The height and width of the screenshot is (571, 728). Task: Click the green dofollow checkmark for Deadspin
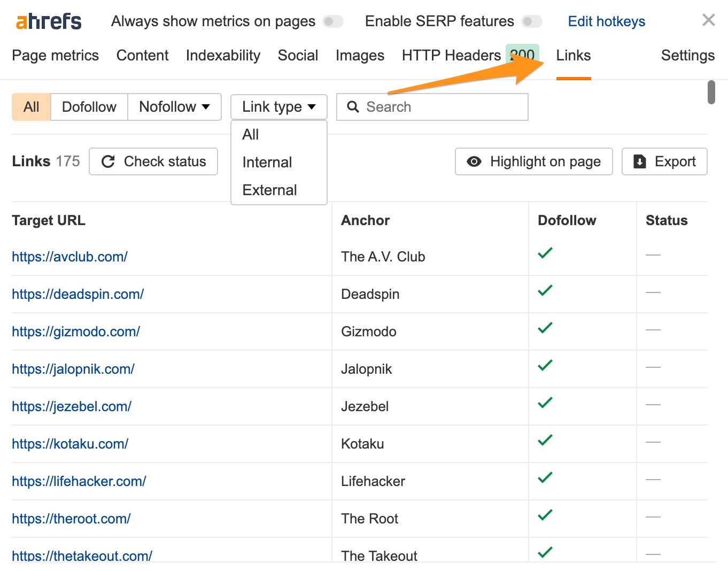[x=545, y=290]
